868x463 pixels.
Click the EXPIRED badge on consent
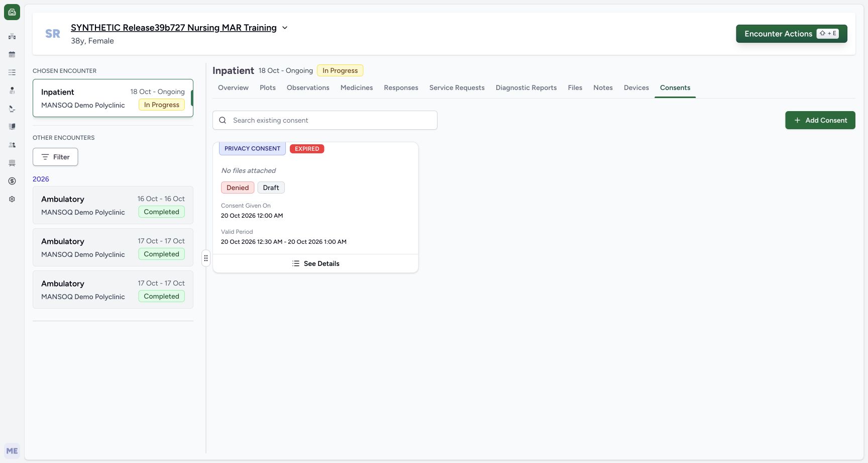[307, 149]
